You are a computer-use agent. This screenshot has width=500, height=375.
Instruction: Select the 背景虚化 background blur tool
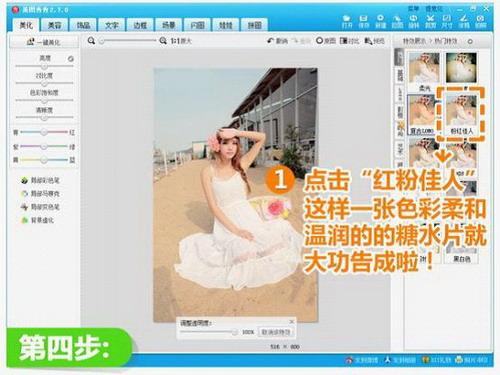37,220
